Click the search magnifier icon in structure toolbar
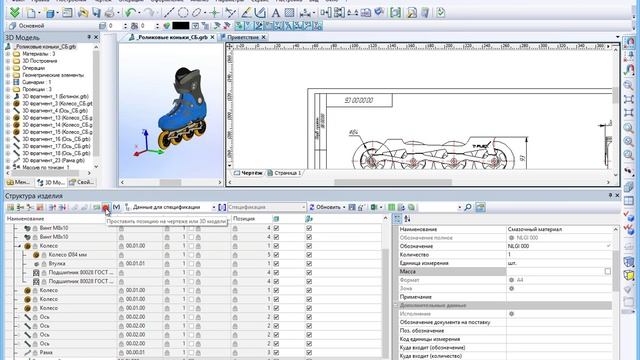Image resolution: width=640 pixels, height=360 pixels. [x=468, y=207]
